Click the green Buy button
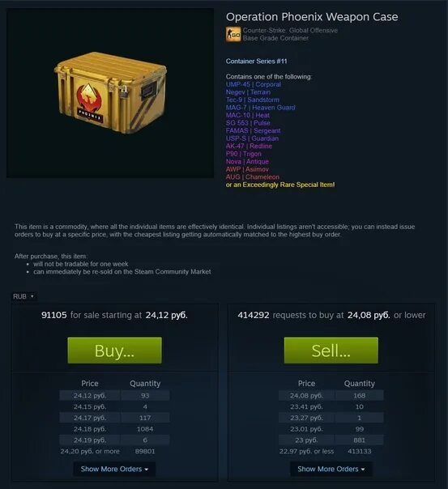The width and height of the screenshot is (448, 489). [114, 351]
